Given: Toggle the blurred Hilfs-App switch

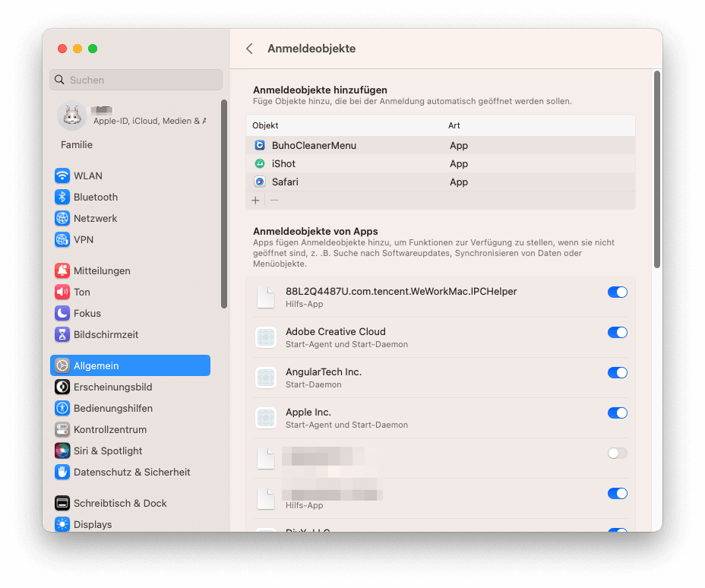Looking at the screenshot, I should (x=618, y=493).
